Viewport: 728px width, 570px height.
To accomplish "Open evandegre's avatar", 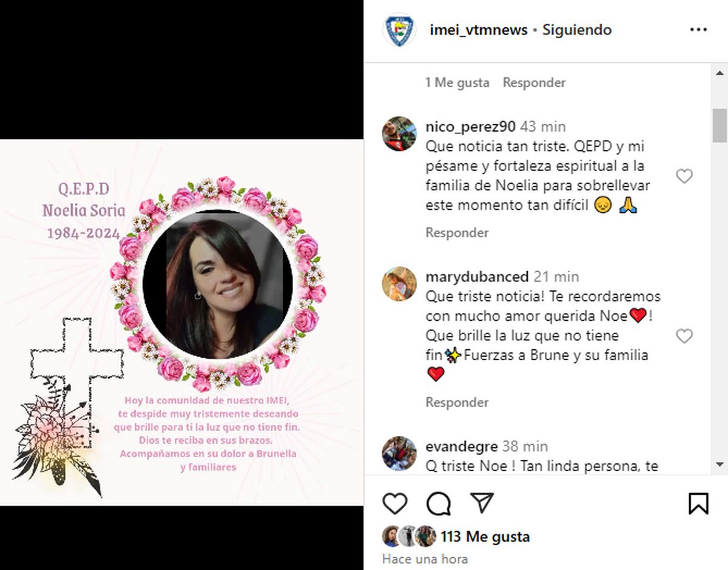I will point(399,454).
